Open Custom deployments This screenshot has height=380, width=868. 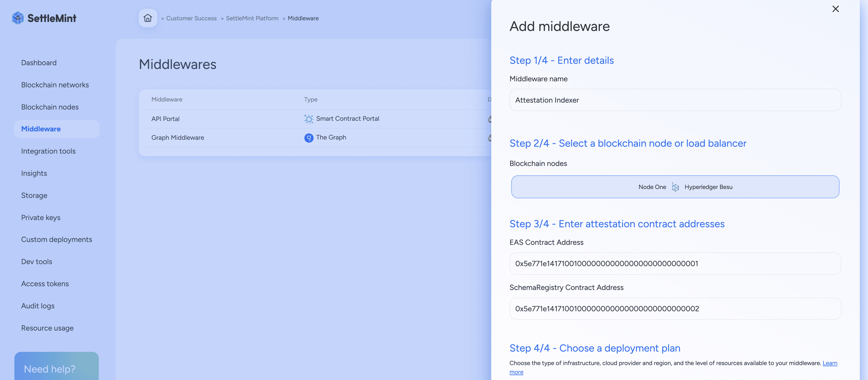pos(57,239)
